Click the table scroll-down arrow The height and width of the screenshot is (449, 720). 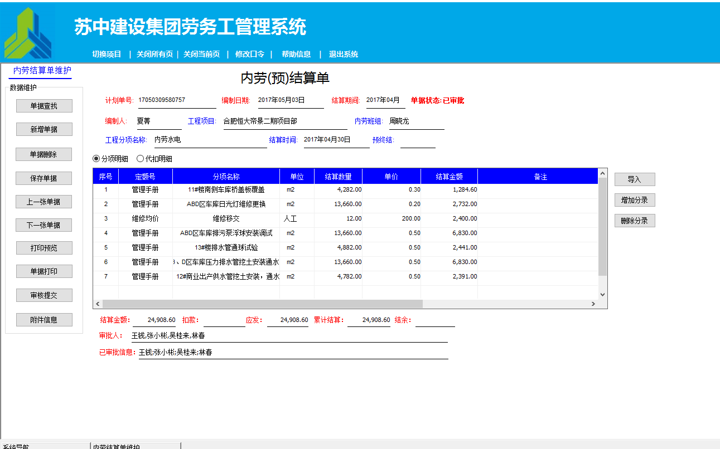(602, 295)
